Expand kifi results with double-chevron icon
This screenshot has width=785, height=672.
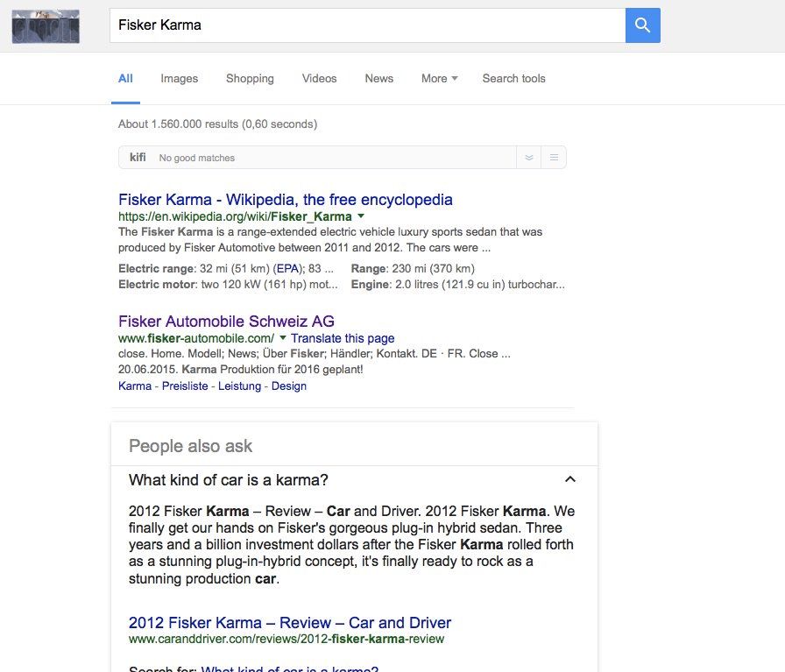[x=528, y=158]
